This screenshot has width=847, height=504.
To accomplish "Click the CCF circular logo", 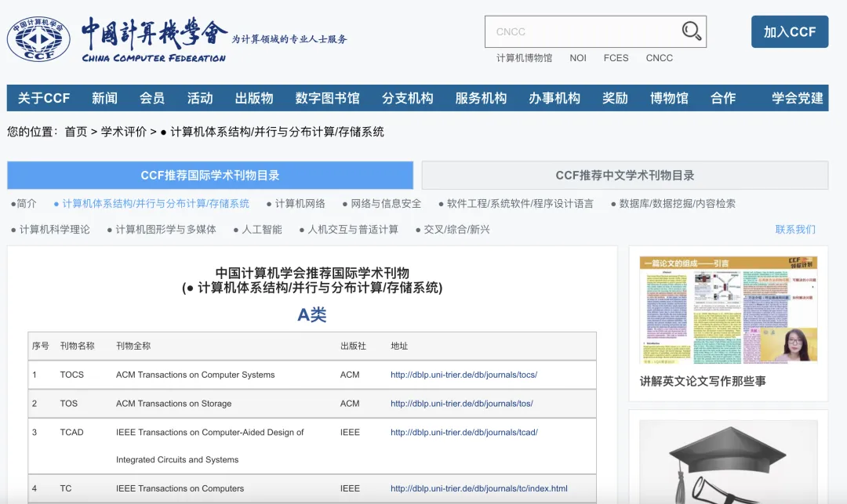I will 38,38.
